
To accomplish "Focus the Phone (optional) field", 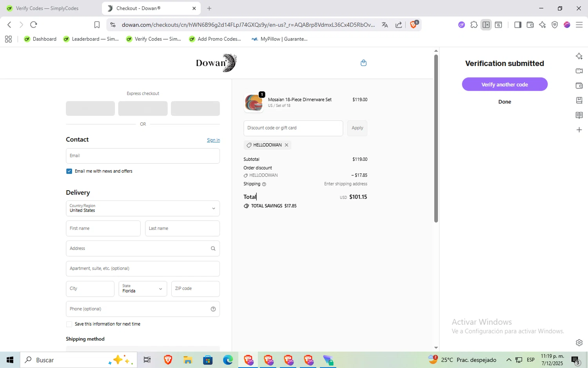I will tap(143, 309).
